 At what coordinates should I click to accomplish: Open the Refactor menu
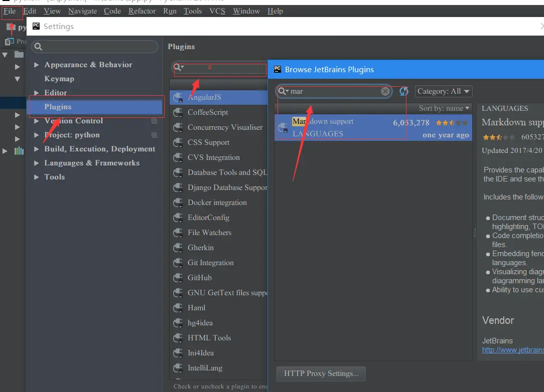click(x=142, y=11)
